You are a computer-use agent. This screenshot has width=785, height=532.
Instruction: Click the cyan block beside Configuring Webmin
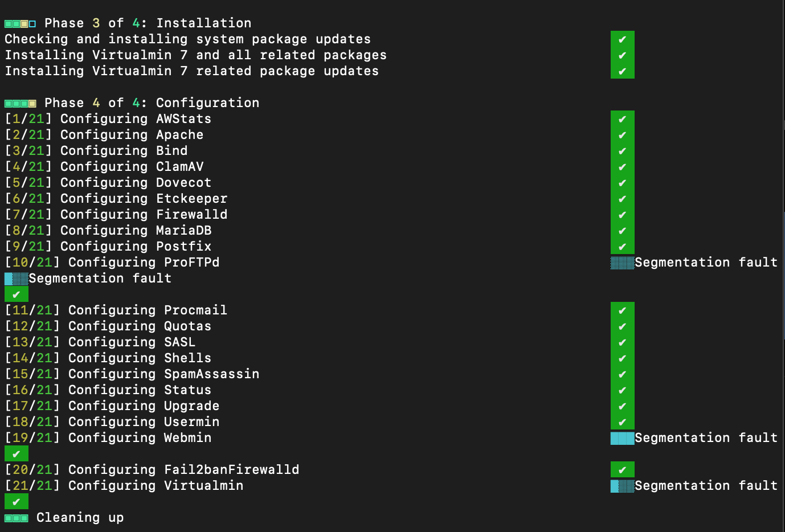pyautogui.click(x=622, y=438)
